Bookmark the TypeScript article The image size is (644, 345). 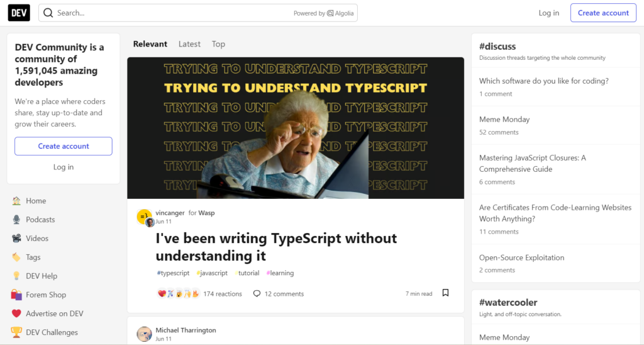point(445,293)
